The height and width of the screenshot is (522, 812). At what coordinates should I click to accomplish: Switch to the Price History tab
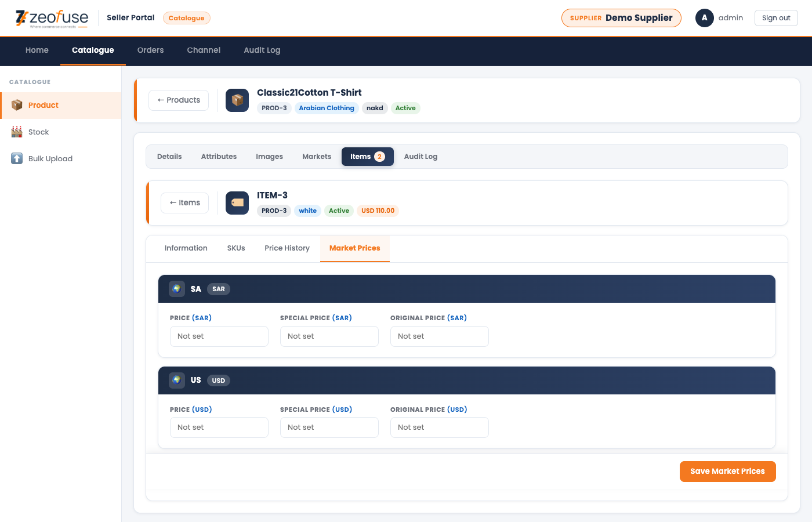(x=287, y=248)
